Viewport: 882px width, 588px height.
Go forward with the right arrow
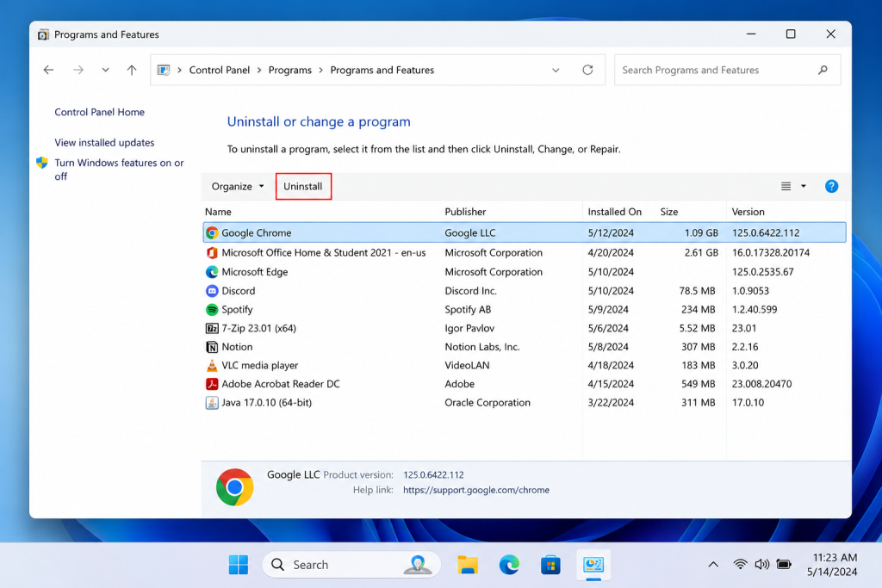[x=78, y=70]
